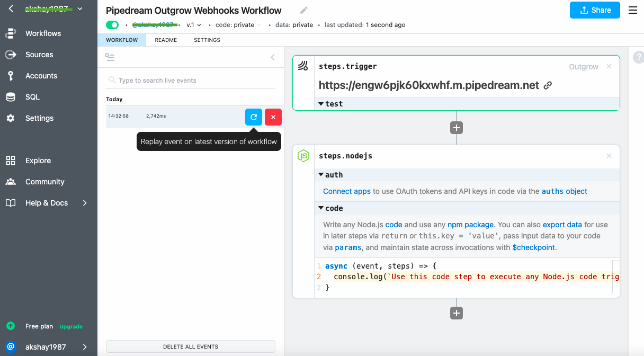Click the trigger step webhook icon
The image size is (644, 356).
(303, 66)
